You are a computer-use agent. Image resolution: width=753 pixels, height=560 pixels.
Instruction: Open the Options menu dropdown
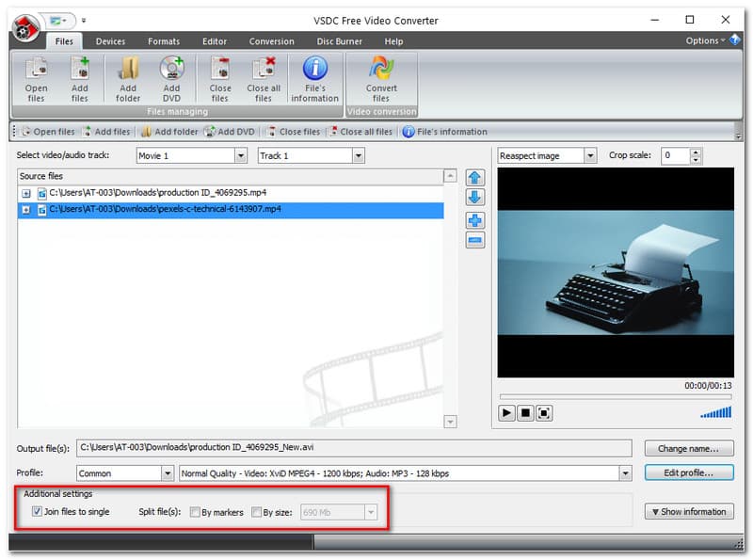(705, 40)
